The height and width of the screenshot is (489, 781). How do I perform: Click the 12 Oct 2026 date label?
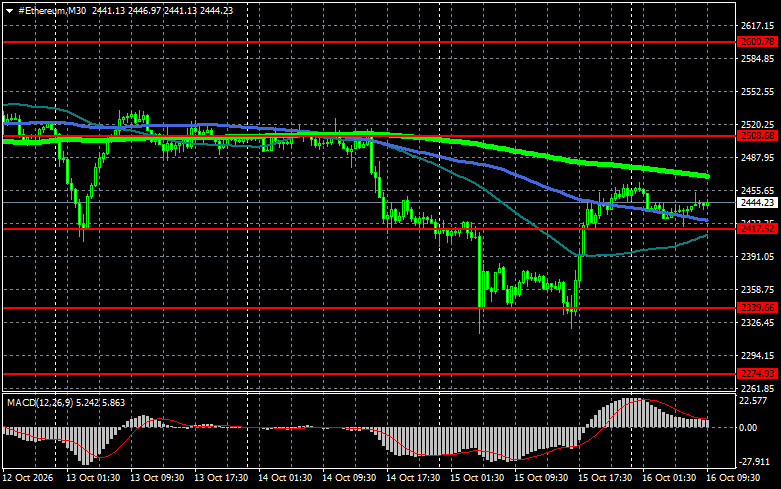click(27, 478)
